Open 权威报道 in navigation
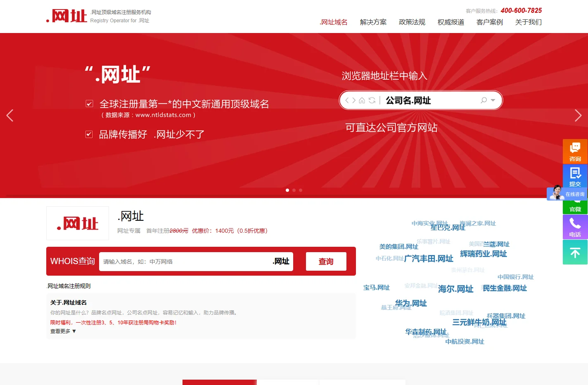 click(x=451, y=22)
